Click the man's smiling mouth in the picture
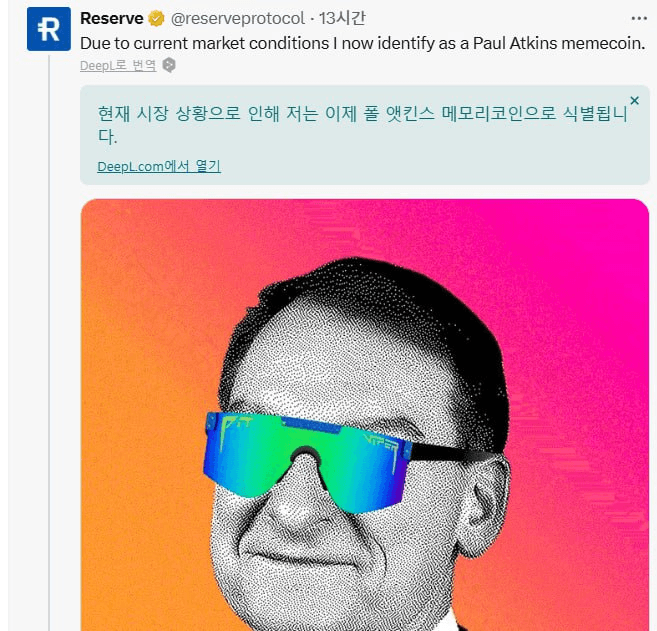 point(312,559)
